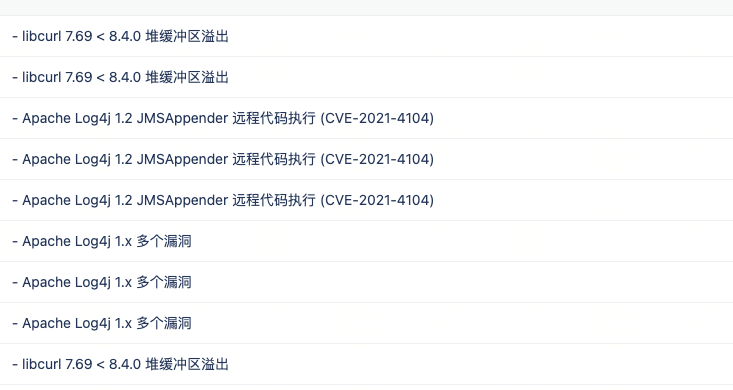Click CVE-2021-4104 in the middle JMSAppender row
733x390 pixels.
click(377, 159)
